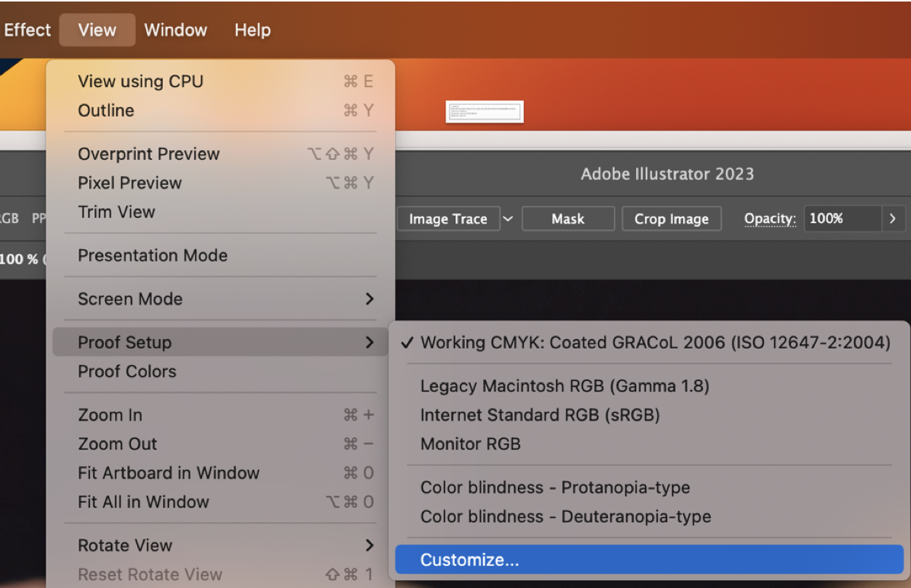This screenshot has height=588, width=911.
Task: Open Customize proof setup dialog
Action: pyautogui.click(x=649, y=560)
